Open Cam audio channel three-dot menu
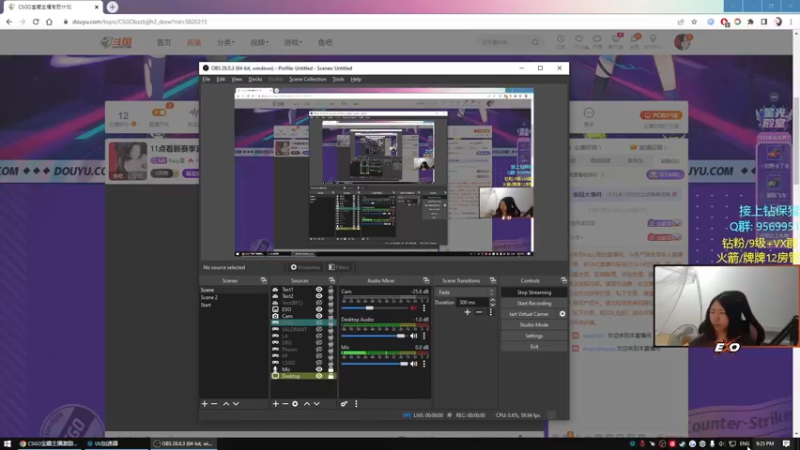The width and height of the screenshot is (800, 450). click(x=424, y=308)
